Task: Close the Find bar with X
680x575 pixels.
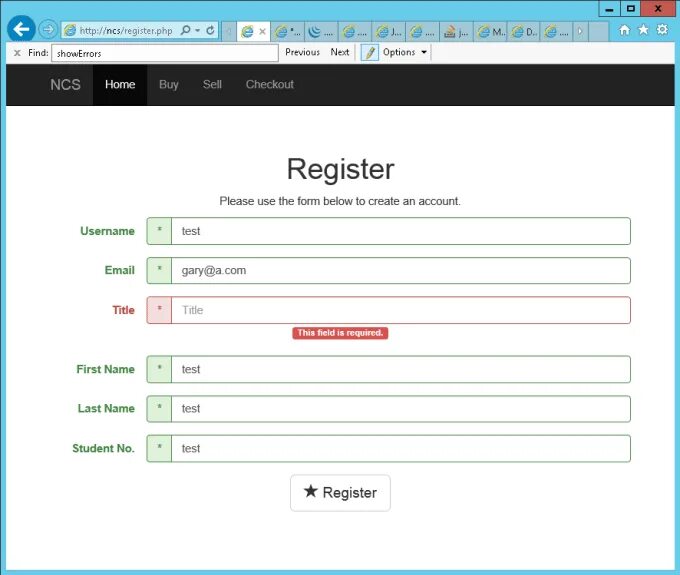Action: click(x=17, y=53)
